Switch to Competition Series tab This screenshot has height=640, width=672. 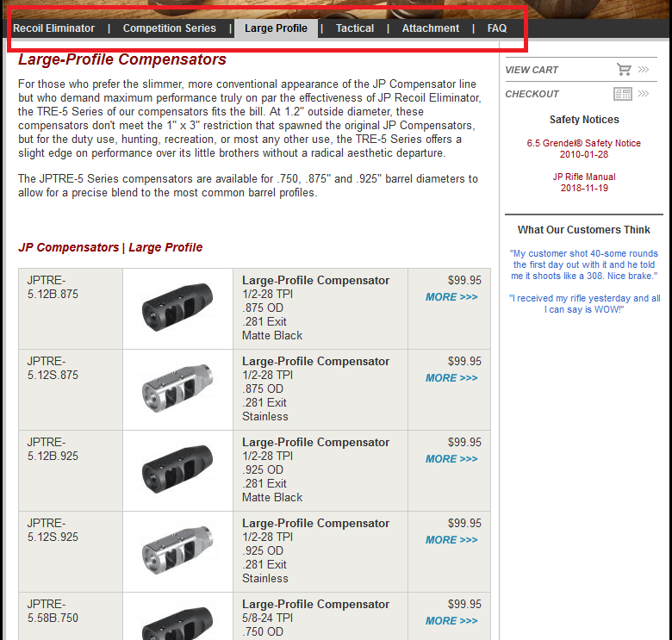[x=169, y=28]
